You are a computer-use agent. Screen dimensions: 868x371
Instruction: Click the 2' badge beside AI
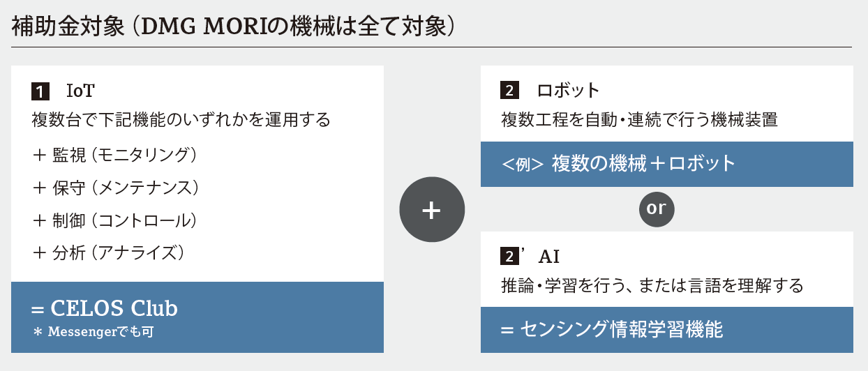click(513, 256)
